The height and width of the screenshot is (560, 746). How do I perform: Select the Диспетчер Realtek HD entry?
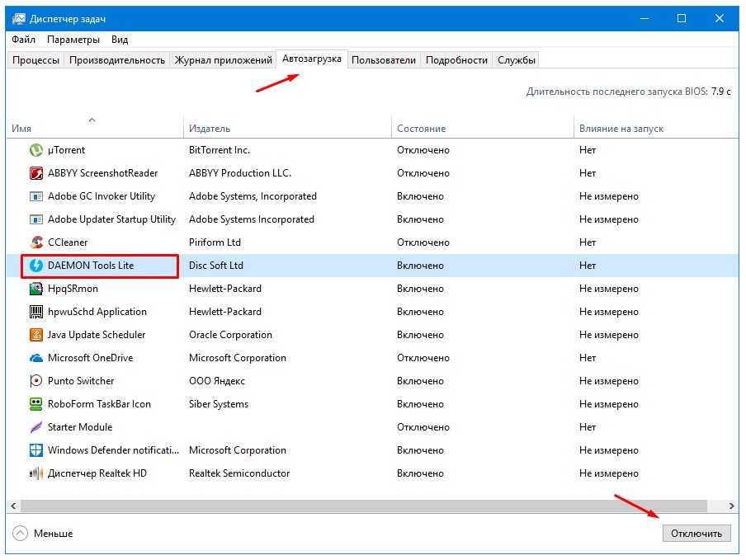click(x=97, y=473)
